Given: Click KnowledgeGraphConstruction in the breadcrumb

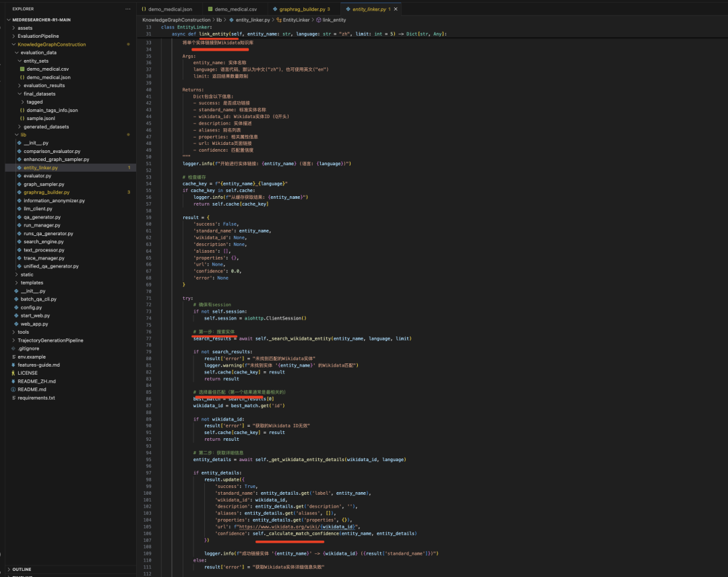Looking at the screenshot, I should pos(177,20).
